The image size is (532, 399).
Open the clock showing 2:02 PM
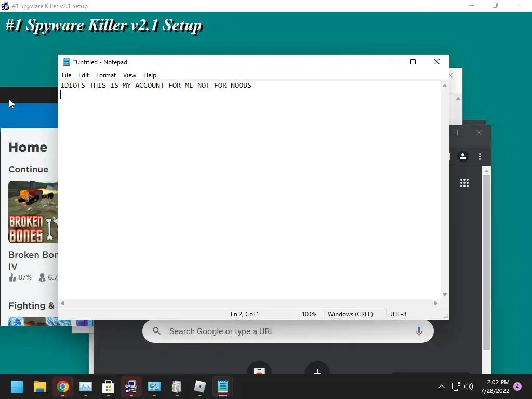pos(495,387)
